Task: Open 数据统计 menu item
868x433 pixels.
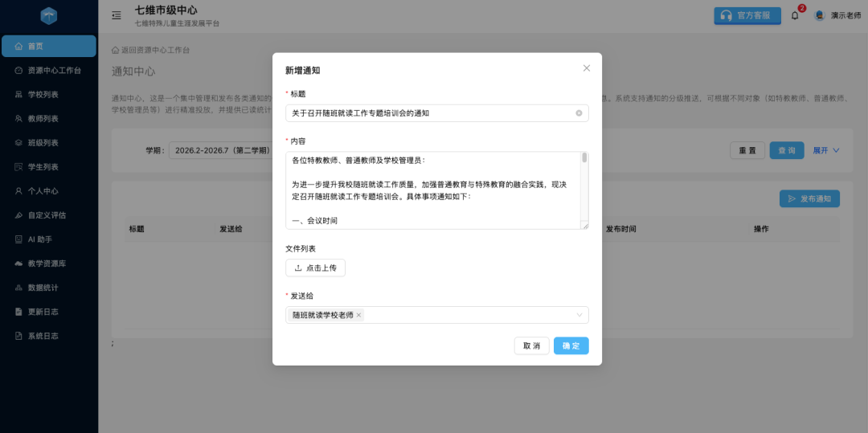Action: (49, 288)
